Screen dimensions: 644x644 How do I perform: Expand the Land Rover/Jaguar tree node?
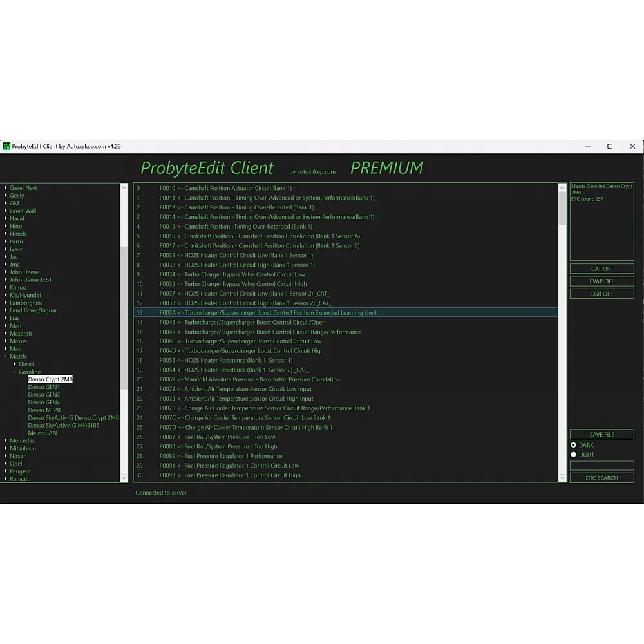coord(6,310)
